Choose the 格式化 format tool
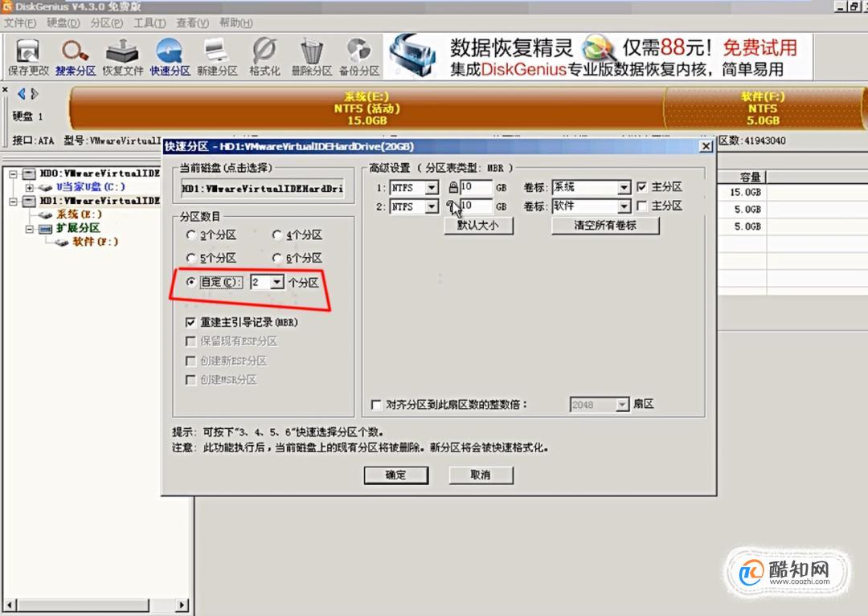Image resolution: width=868 pixels, height=616 pixels. tap(264, 57)
